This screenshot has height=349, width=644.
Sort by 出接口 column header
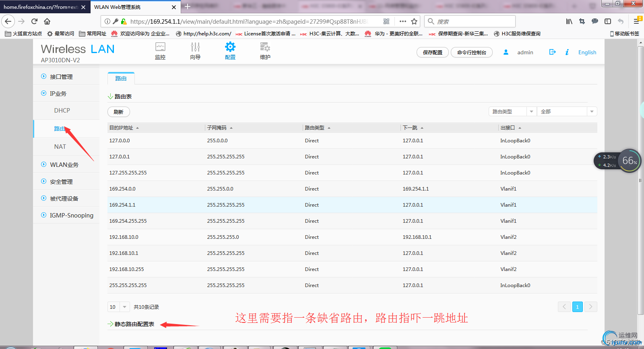[511, 127]
